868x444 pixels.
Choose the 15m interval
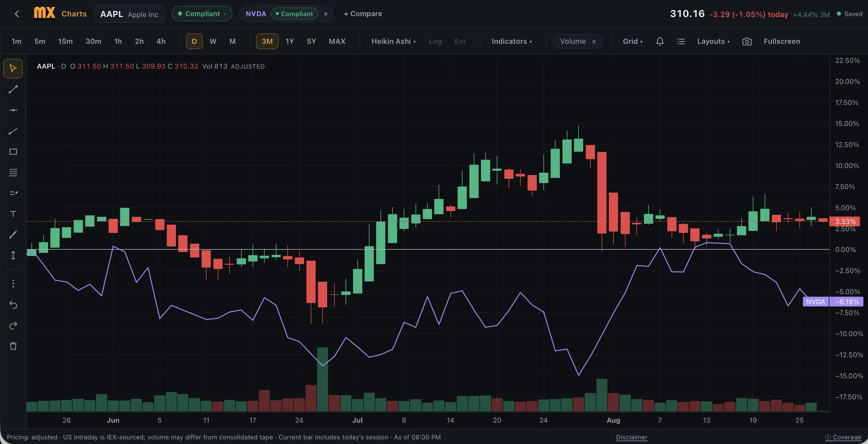(65, 42)
